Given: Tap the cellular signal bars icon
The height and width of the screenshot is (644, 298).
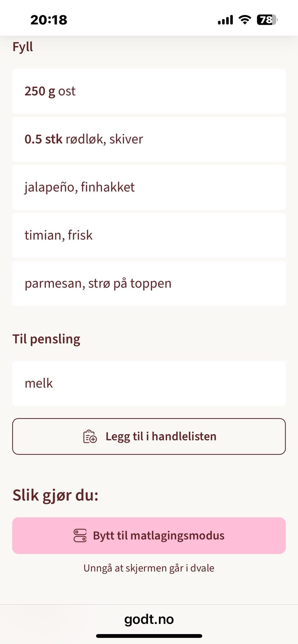Looking at the screenshot, I should (225, 20).
